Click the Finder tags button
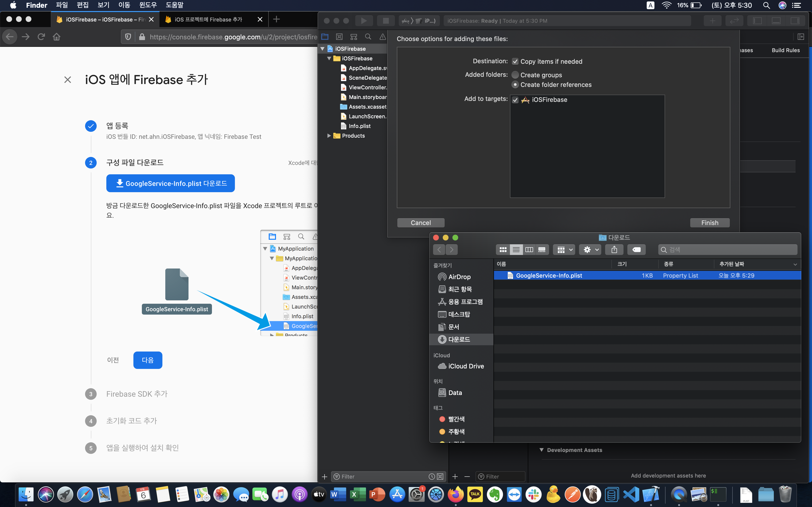Image resolution: width=812 pixels, height=507 pixels. pyautogui.click(x=636, y=249)
